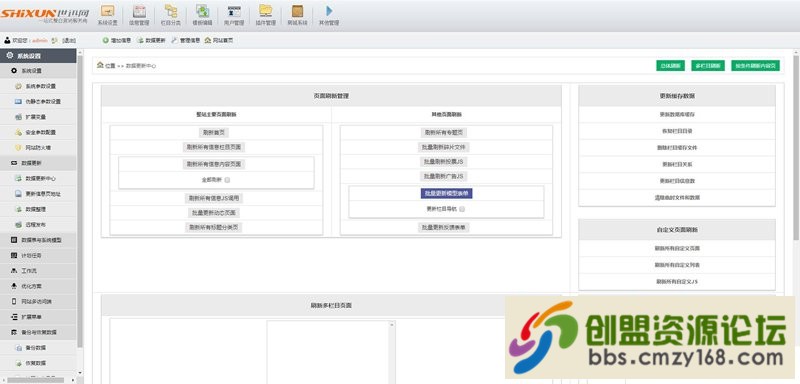Open 数据更新中心 in the sidebar
The width and height of the screenshot is (800, 384).
coord(39,178)
